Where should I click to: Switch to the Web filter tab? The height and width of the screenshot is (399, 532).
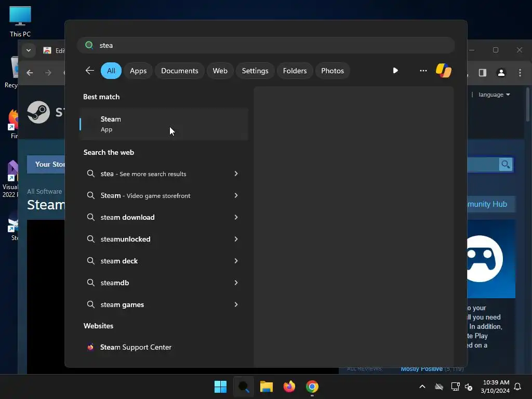[220, 71]
